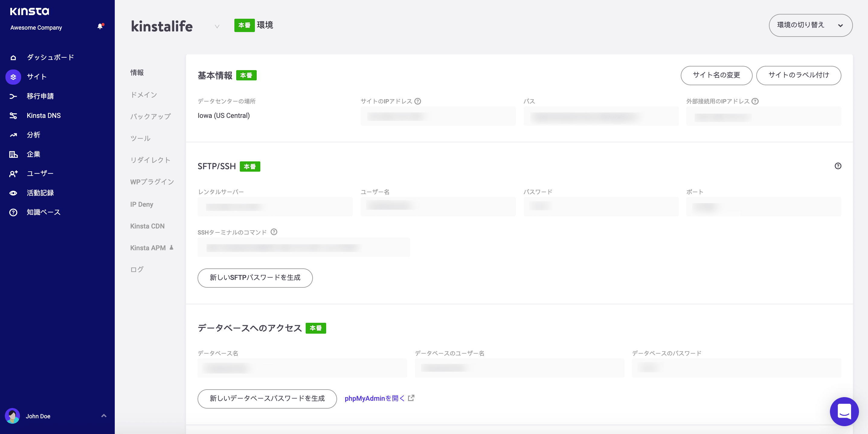Select the サイト layers icon in sidebar
The height and width of the screenshot is (434, 868).
click(x=13, y=76)
